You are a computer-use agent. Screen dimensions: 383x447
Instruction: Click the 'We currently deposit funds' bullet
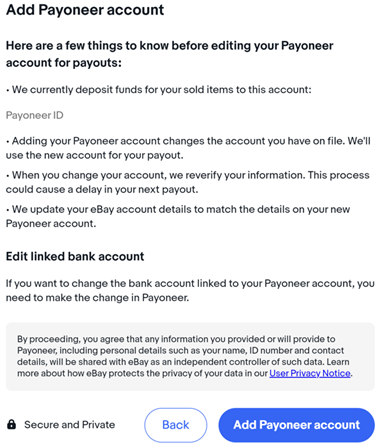[x=159, y=90]
